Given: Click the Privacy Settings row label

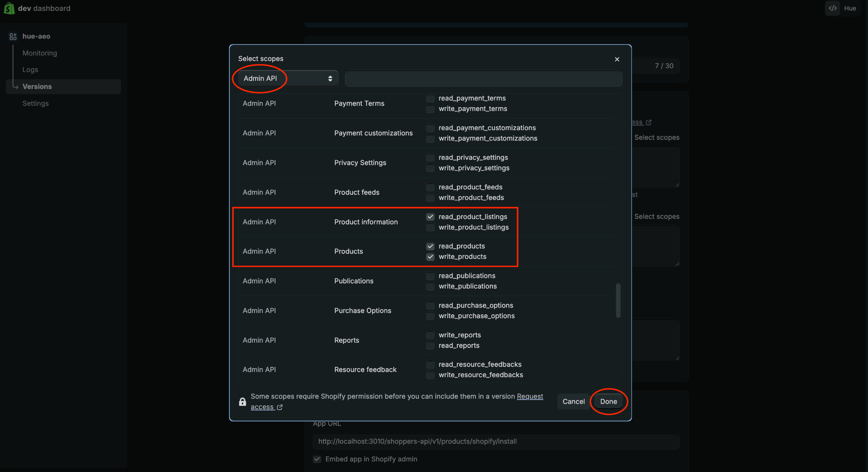Looking at the screenshot, I should [x=360, y=163].
